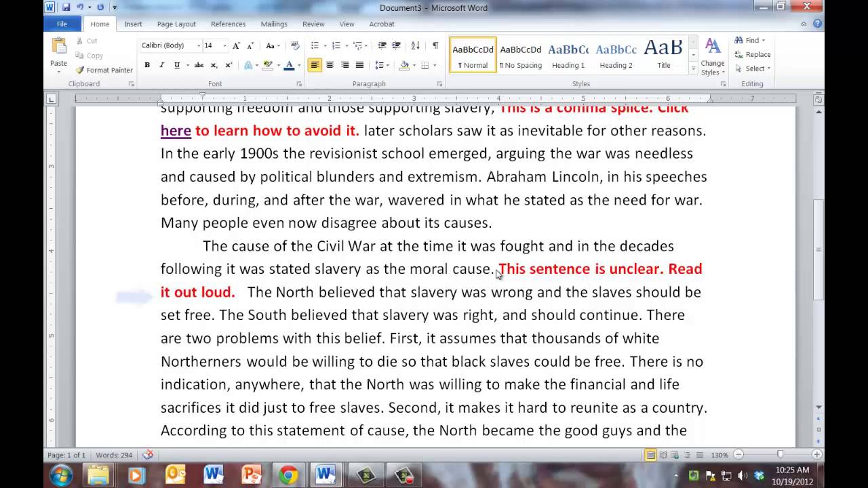The height and width of the screenshot is (488, 868).
Task: Undo the last action
Action: pyautogui.click(x=80, y=7)
